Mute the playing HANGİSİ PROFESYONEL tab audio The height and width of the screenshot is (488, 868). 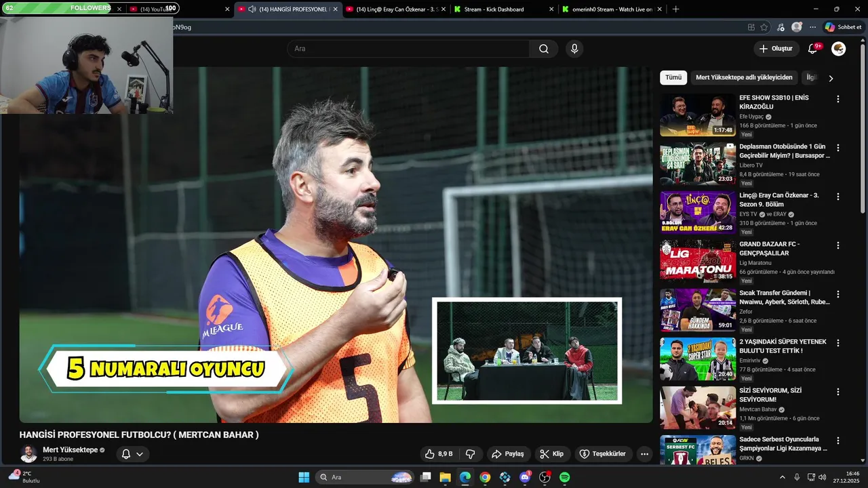[x=252, y=9]
